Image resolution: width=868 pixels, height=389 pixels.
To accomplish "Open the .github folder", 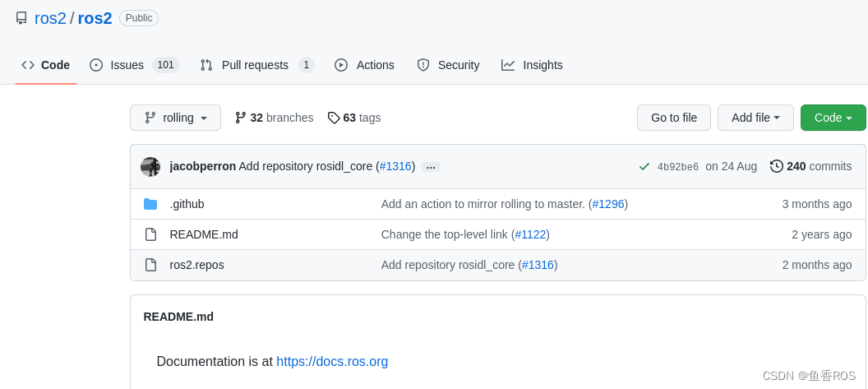I will click(x=187, y=205).
